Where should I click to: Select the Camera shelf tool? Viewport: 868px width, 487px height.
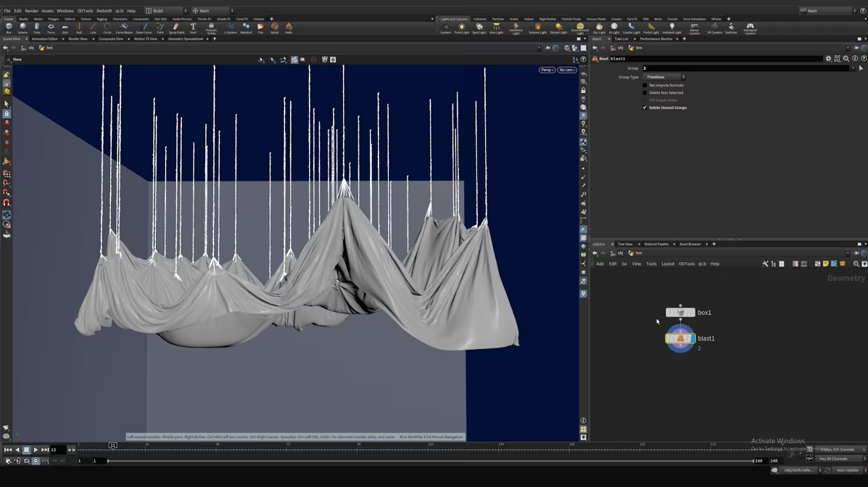point(445,28)
